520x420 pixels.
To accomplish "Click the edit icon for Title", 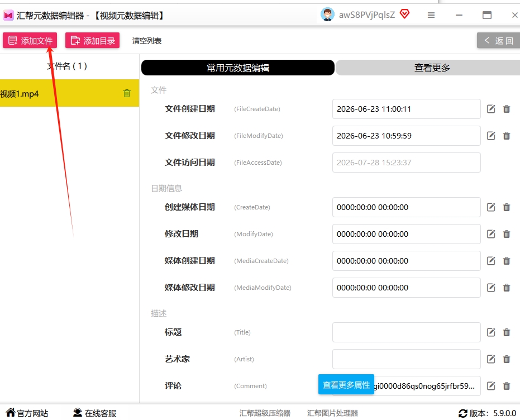I will point(491,332).
